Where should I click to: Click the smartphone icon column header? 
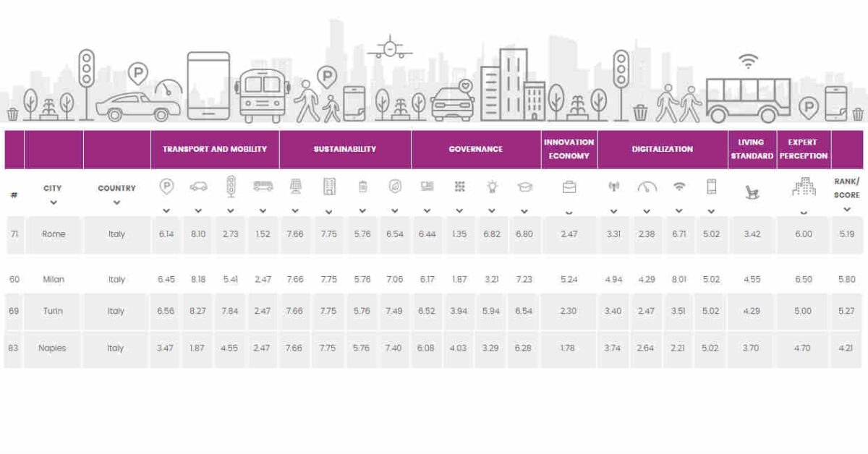click(x=711, y=187)
